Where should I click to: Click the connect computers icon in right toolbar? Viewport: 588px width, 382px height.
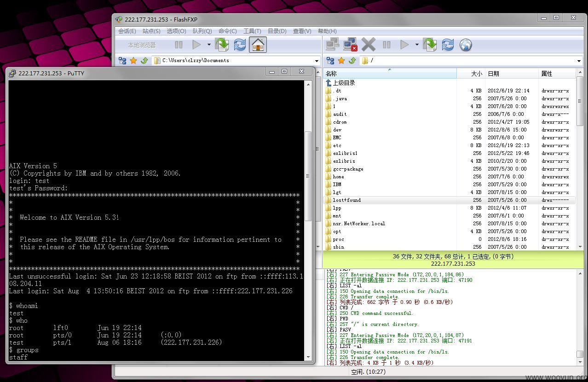click(332, 45)
